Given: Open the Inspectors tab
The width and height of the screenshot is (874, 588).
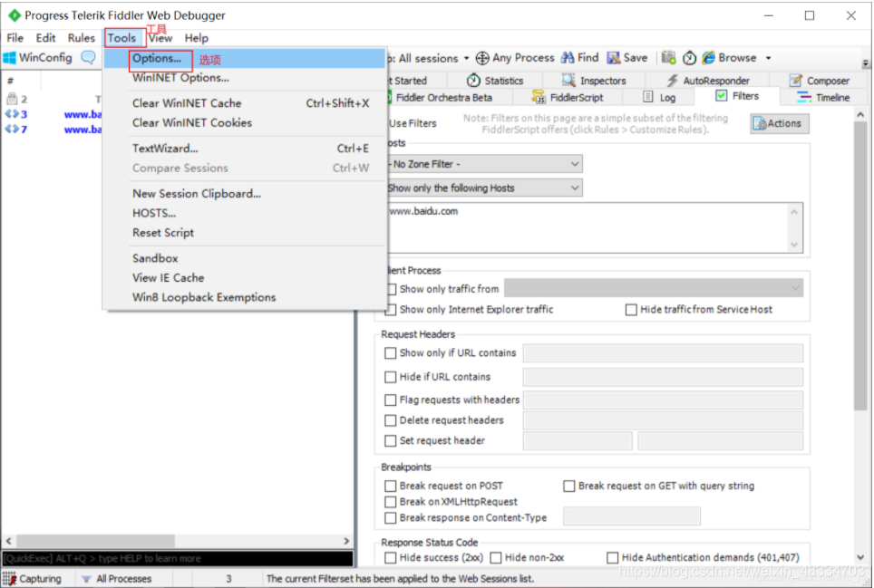Looking at the screenshot, I should 594,81.
